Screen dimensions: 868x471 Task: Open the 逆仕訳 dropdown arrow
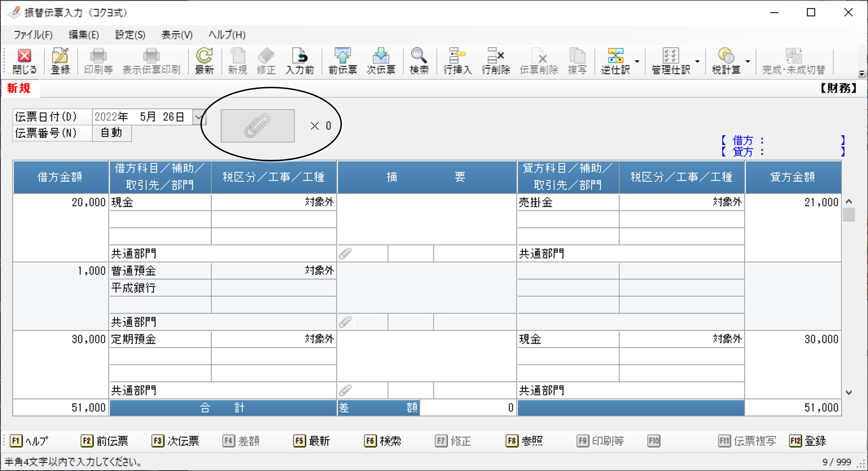(x=637, y=61)
